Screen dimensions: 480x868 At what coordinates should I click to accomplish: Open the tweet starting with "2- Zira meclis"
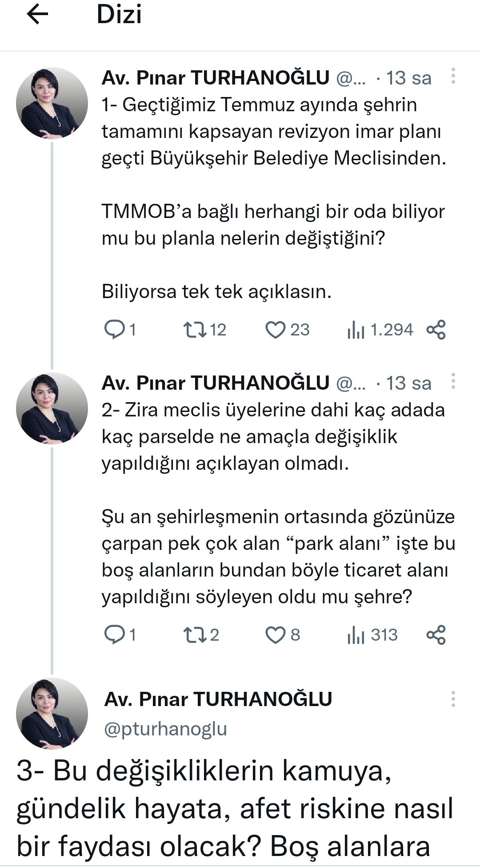(273, 436)
